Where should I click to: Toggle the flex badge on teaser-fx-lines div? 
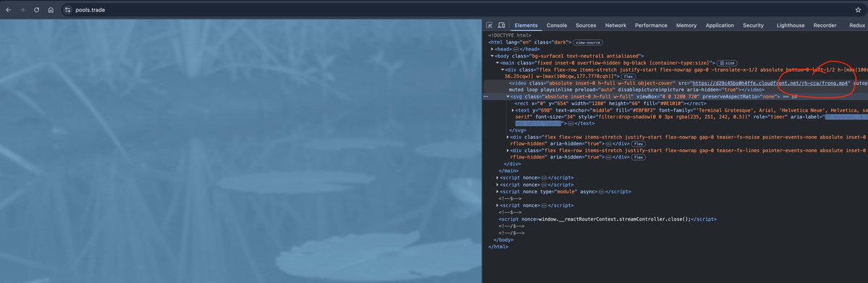click(x=639, y=157)
